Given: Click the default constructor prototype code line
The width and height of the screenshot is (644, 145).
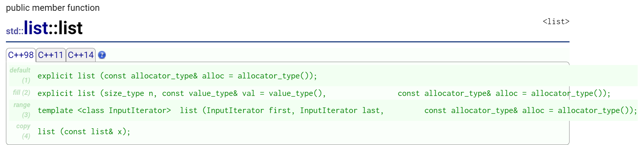Looking at the screenshot, I should (177, 76).
